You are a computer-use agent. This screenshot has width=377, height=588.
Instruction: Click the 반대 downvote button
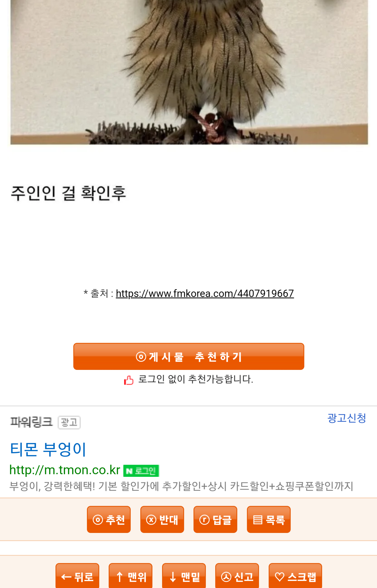click(162, 519)
